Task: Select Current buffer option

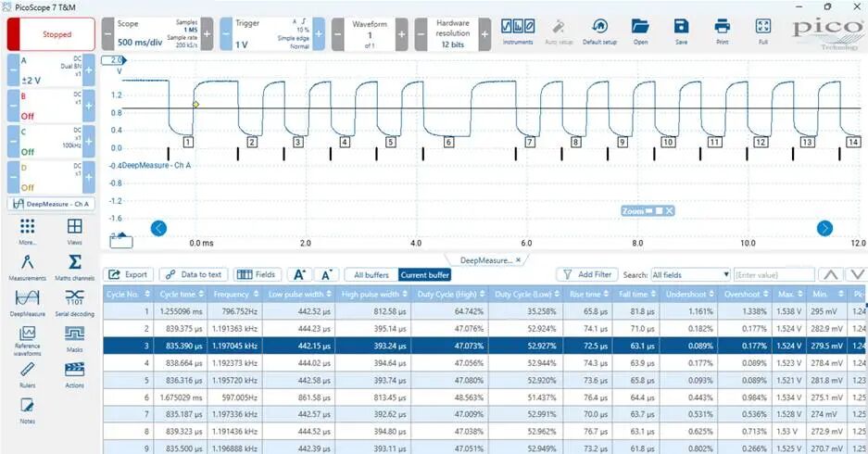Action: 424,274
